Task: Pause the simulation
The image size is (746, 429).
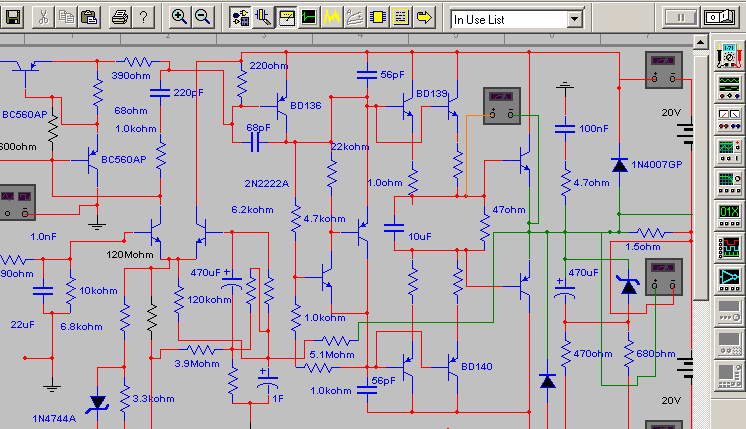Action: 680,18
